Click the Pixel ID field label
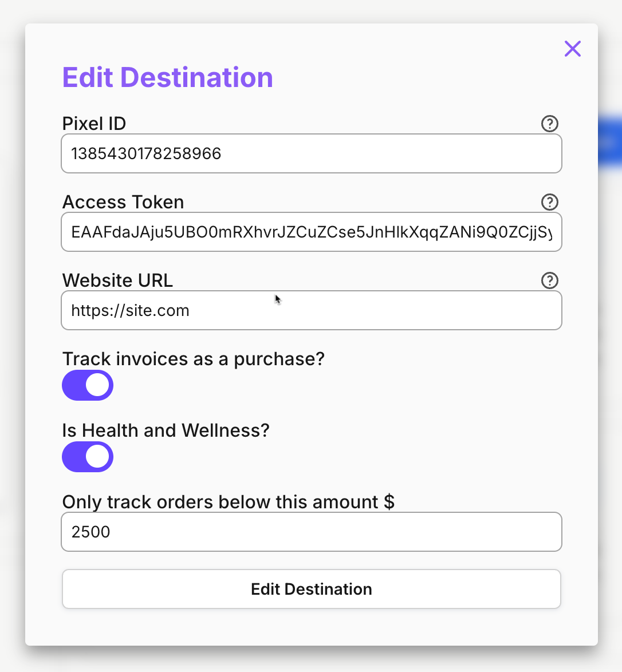Viewport: 622px width, 672px height. coord(94,124)
